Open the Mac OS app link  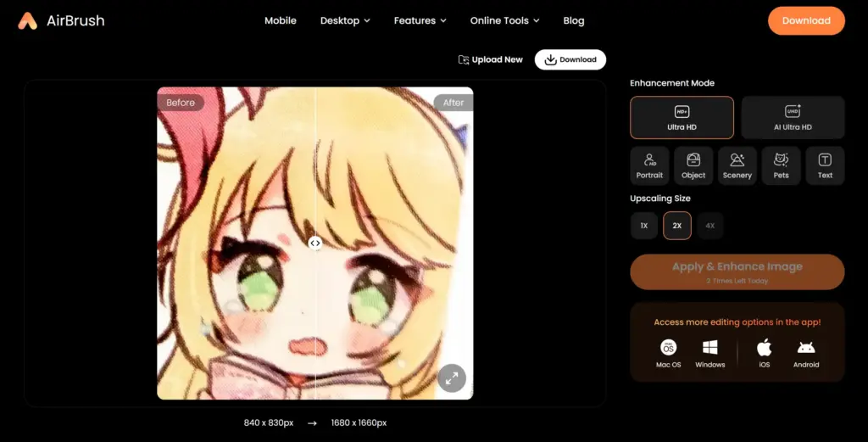pos(668,354)
